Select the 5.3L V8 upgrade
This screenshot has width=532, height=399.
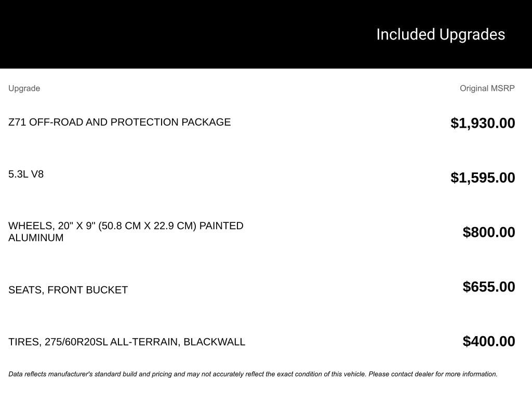coord(26,174)
